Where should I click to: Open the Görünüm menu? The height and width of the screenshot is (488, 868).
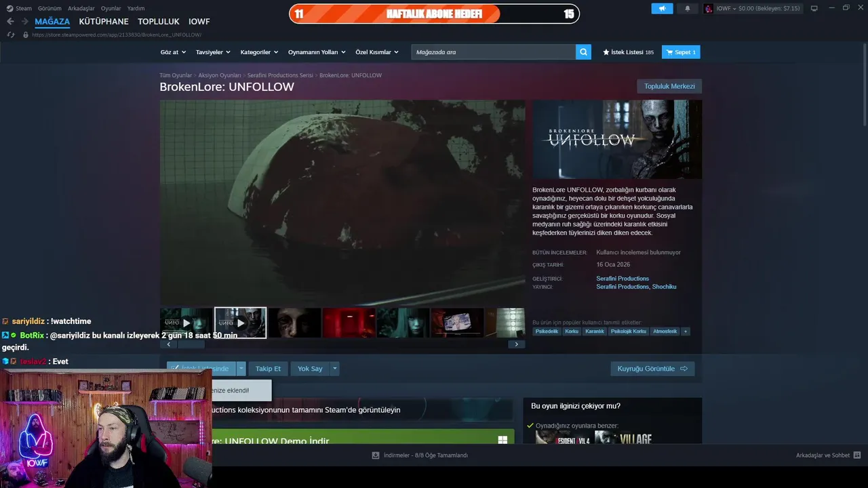pos(50,8)
